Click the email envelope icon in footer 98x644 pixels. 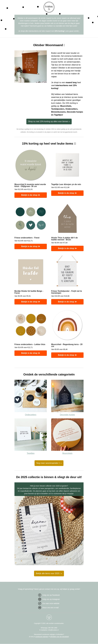40,607
